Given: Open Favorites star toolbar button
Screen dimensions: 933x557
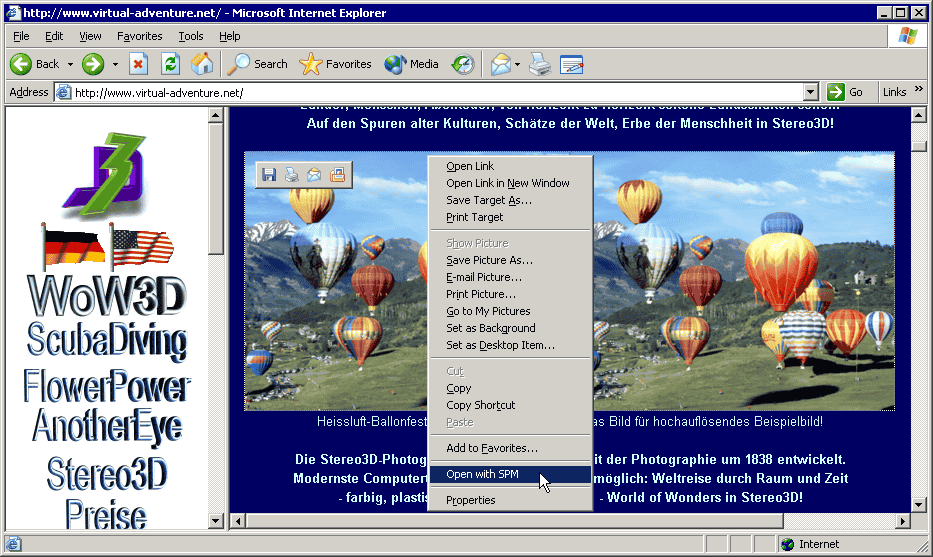Looking at the screenshot, I should point(336,64).
